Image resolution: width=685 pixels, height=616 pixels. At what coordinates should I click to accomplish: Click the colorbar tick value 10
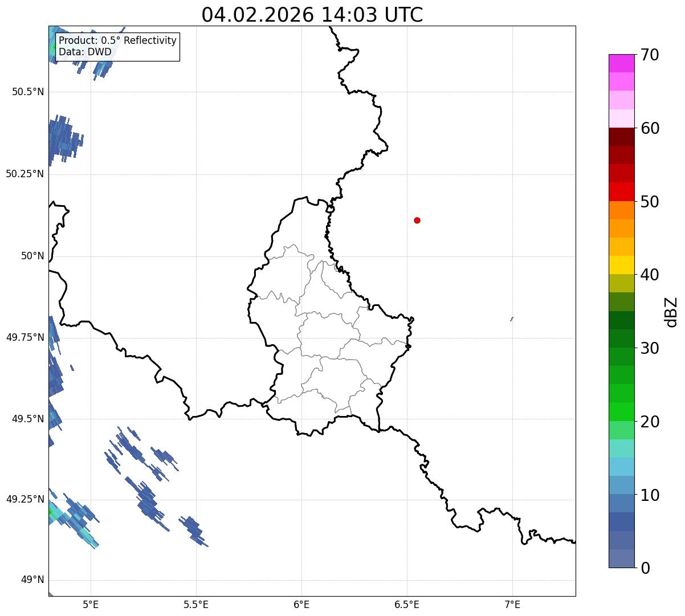(x=650, y=495)
